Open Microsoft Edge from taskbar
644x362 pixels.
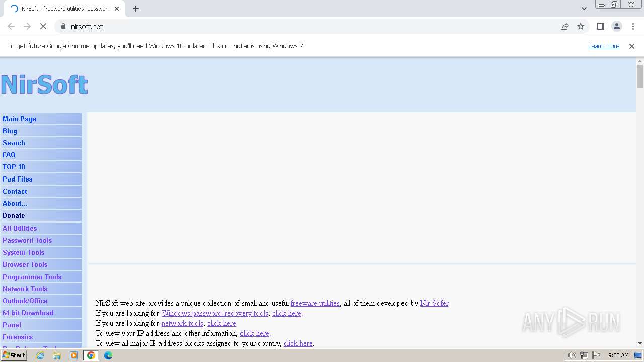point(108,355)
